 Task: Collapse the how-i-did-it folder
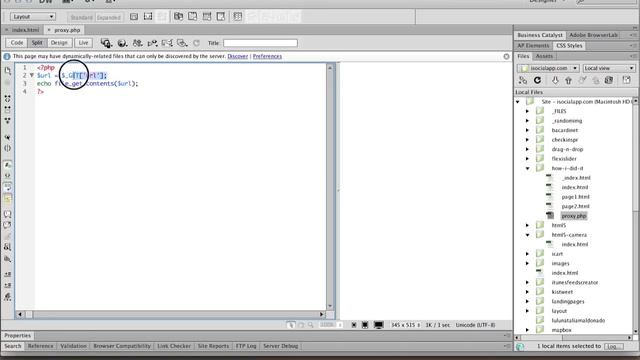(x=527, y=168)
